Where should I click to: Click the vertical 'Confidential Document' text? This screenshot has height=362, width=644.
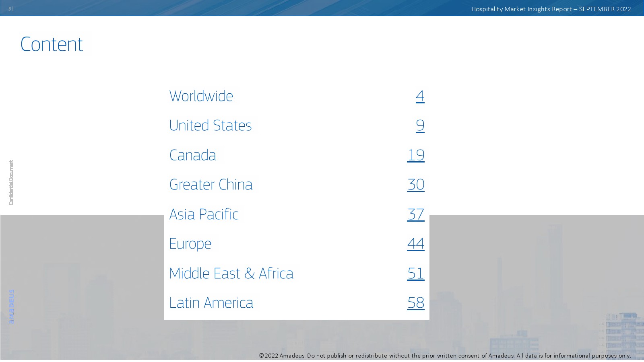pos(11,183)
